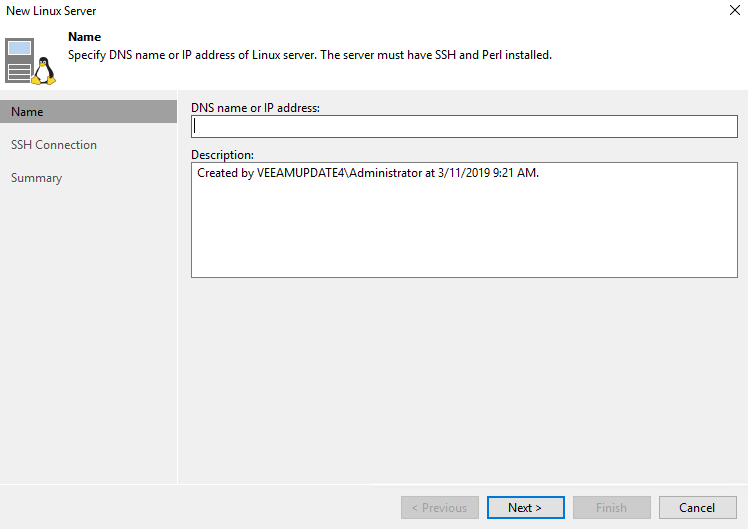The width and height of the screenshot is (748, 529).
Task: Click the server computer icon in header
Action: [20, 61]
